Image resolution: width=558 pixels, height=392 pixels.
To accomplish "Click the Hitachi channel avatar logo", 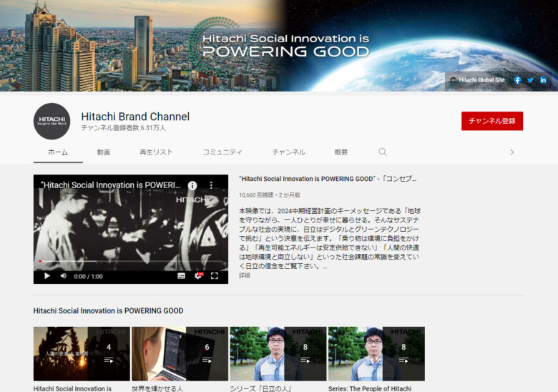I will 52,122.
